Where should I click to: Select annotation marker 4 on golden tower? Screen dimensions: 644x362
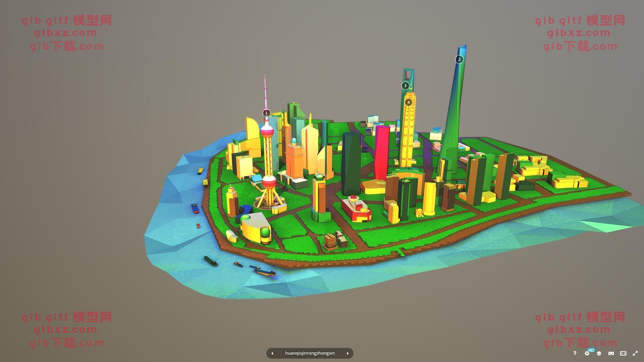[409, 102]
